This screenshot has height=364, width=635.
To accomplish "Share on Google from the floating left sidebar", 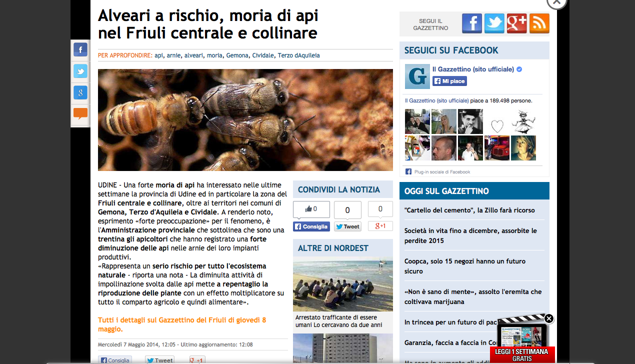I will (x=80, y=92).
